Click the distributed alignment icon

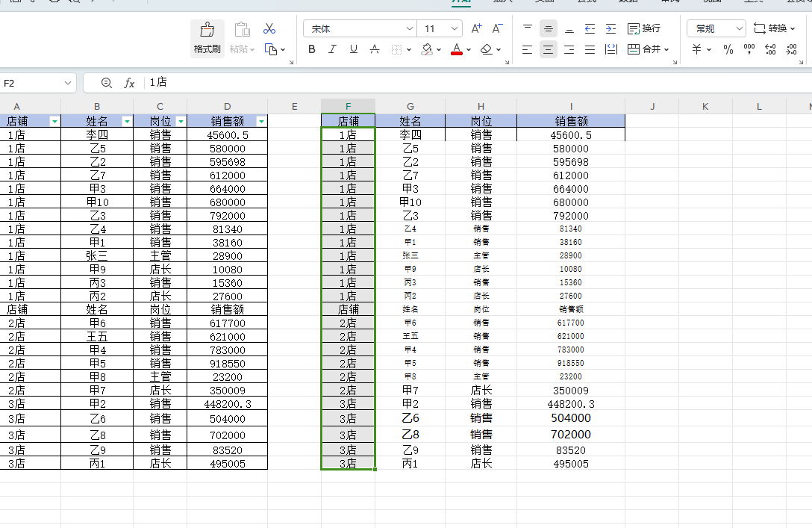click(611, 49)
